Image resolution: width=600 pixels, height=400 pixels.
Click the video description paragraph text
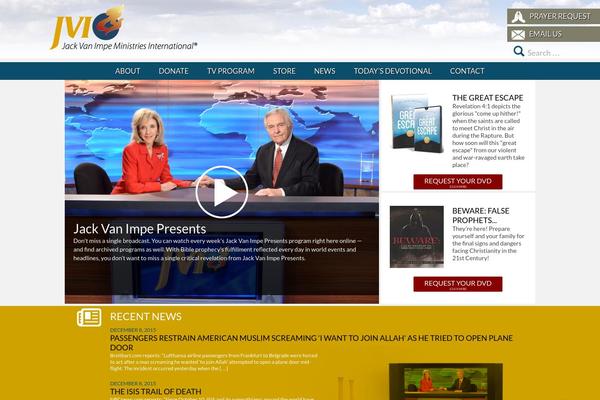click(x=217, y=250)
